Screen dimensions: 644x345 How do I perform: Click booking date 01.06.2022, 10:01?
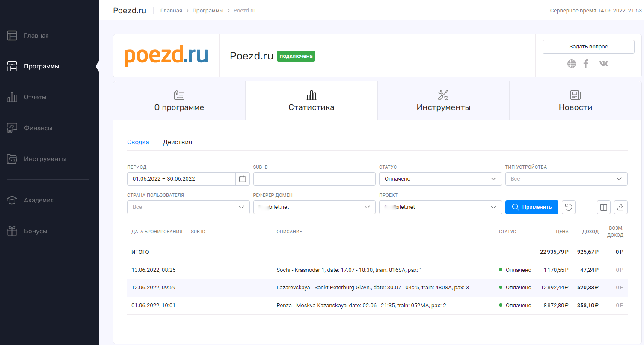point(154,306)
